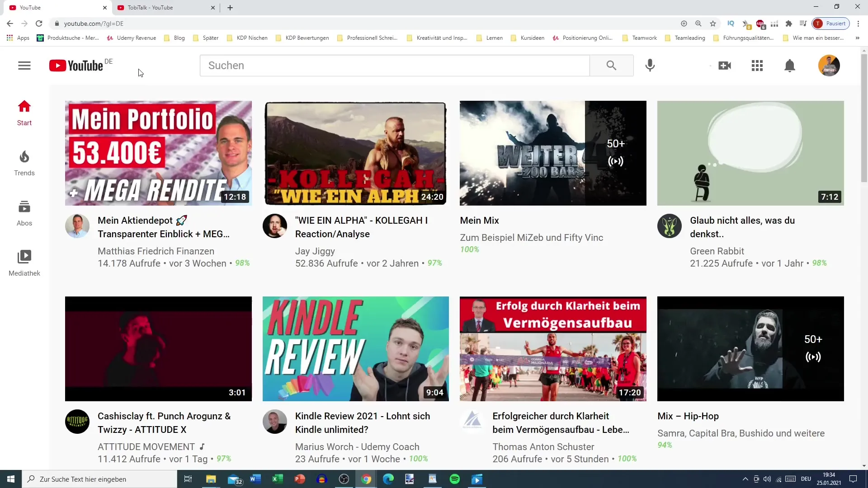Open the Mein Portfolio 53.400€ video thumbnail
Viewport: 868px width, 488px height.
158,153
